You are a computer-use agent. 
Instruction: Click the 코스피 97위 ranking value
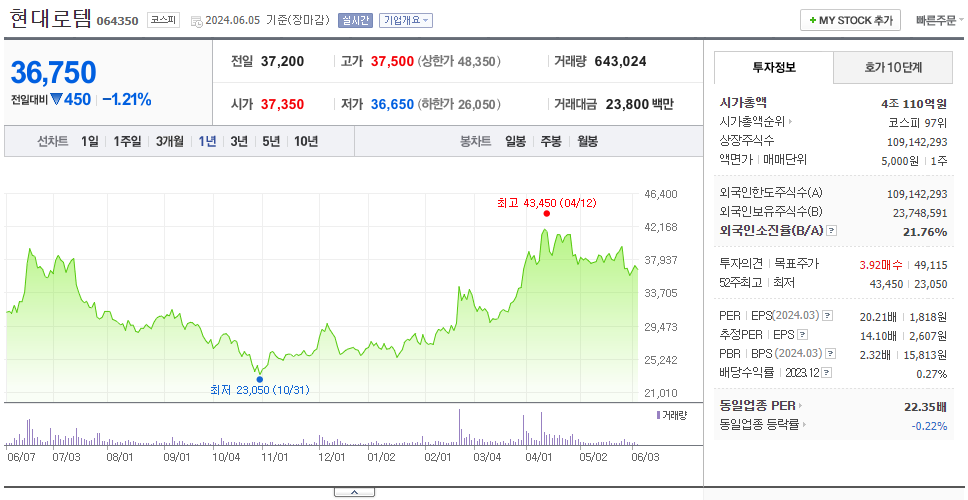pos(917,122)
